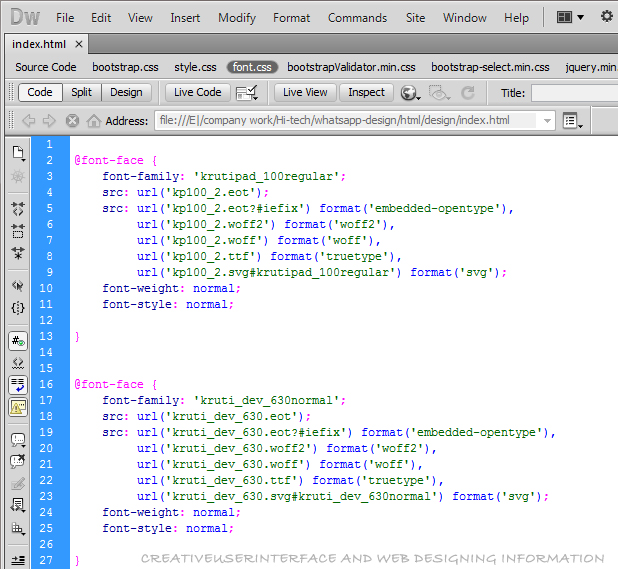
Task: Expand All icon in coding toolbar
Action: point(18,253)
